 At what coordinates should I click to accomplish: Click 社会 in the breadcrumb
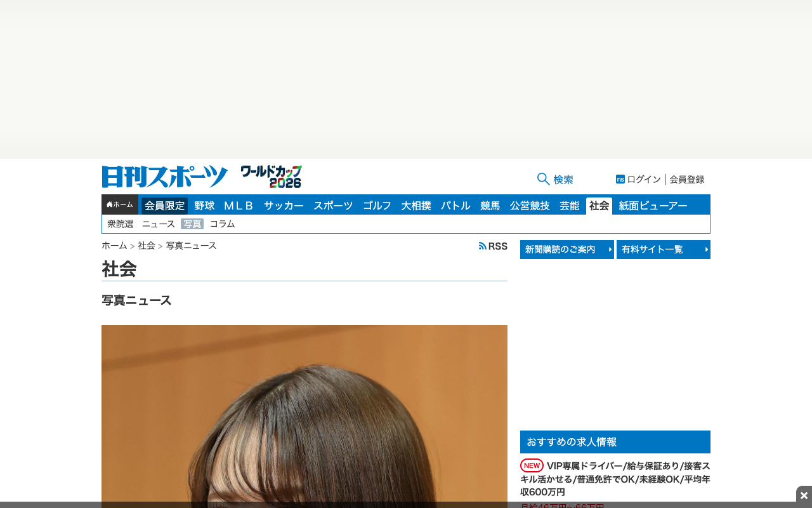(x=147, y=246)
